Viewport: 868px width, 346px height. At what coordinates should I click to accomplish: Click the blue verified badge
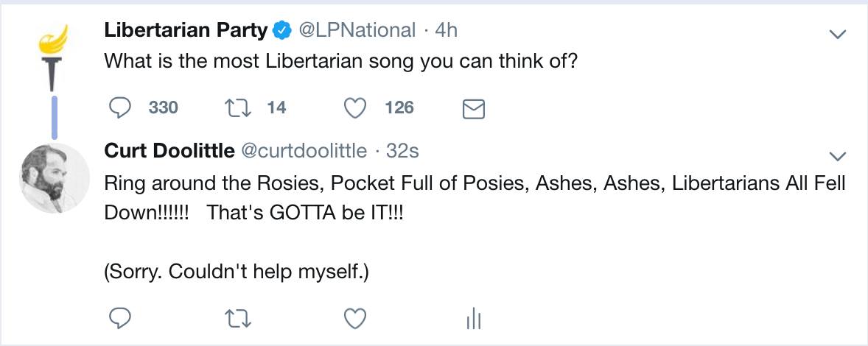coord(281,31)
